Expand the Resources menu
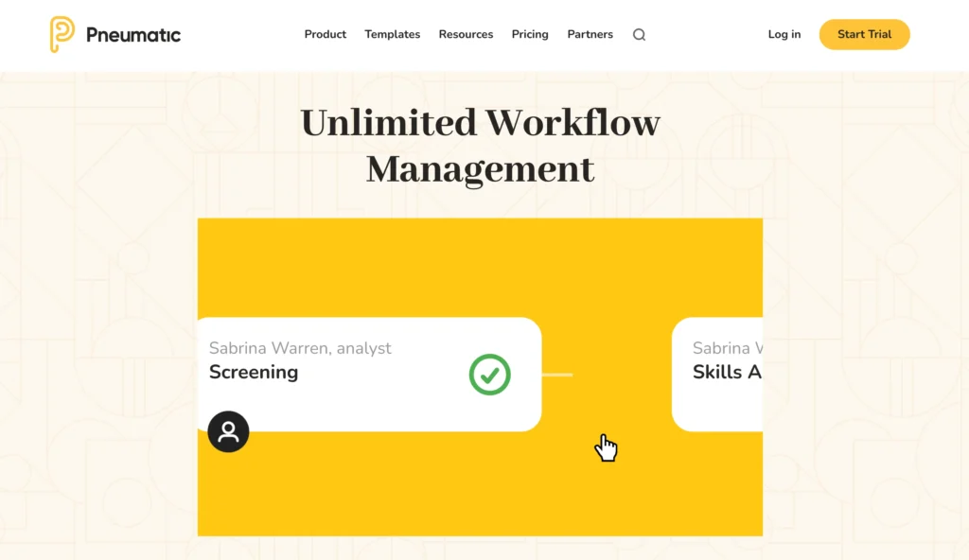The width and height of the screenshot is (969, 560). (466, 34)
